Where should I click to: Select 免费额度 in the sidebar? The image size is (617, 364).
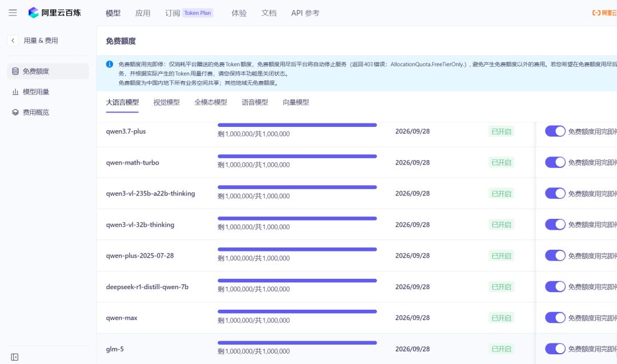tap(48, 71)
